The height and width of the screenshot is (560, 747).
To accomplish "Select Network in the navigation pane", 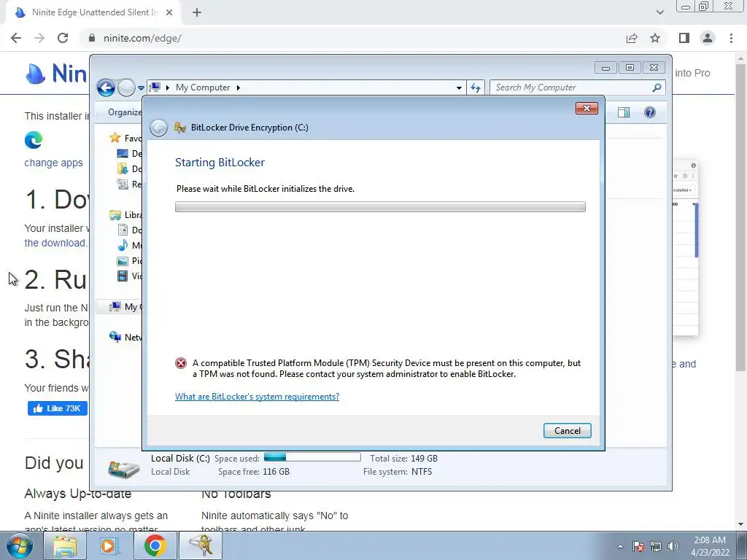I will pyautogui.click(x=125, y=337).
